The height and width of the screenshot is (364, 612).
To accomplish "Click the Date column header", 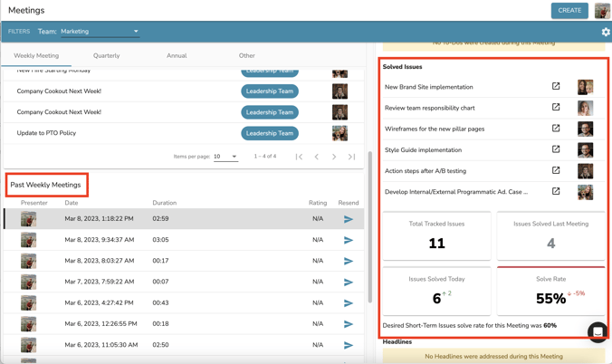I will [x=72, y=203].
